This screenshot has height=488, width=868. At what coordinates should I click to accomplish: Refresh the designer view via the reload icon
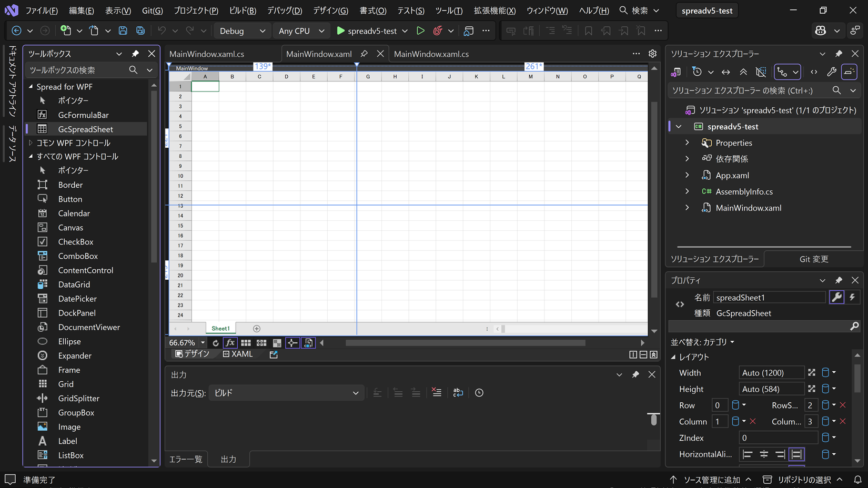(215, 343)
